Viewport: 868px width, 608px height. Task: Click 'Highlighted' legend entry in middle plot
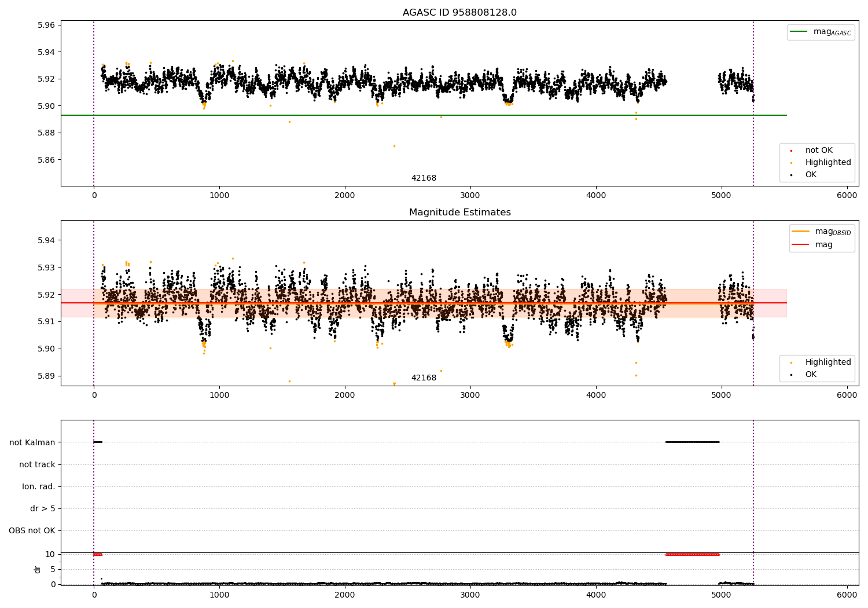(x=828, y=362)
